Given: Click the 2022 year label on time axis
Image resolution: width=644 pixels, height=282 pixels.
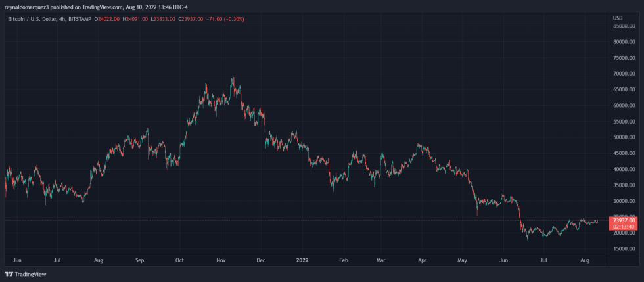Looking at the screenshot, I should 303,260.
